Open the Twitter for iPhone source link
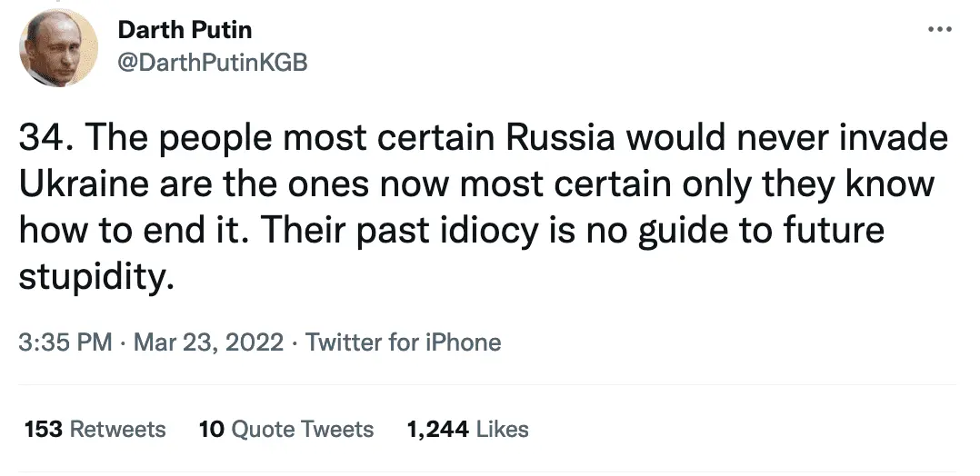Screen dimensions: 980x476 click(403, 342)
